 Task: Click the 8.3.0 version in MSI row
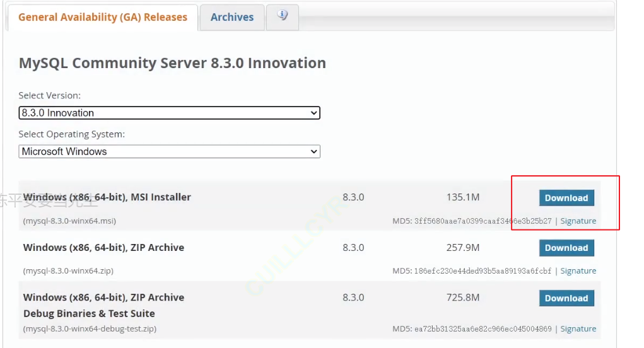pos(353,197)
